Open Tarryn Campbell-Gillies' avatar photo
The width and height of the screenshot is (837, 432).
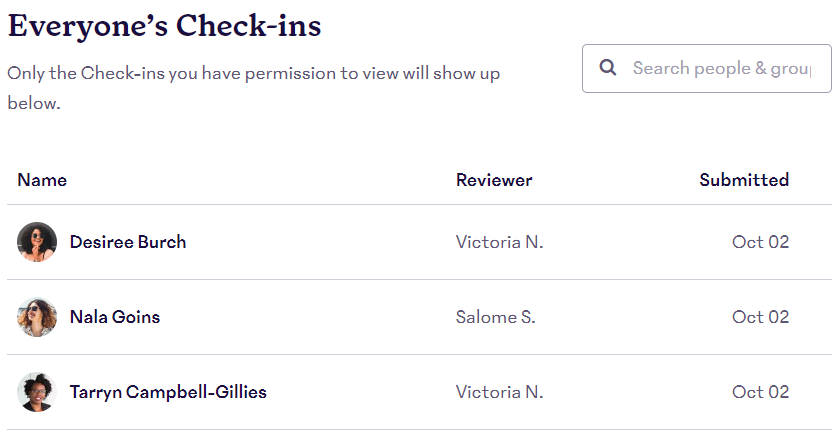click(x=37, y=392)
